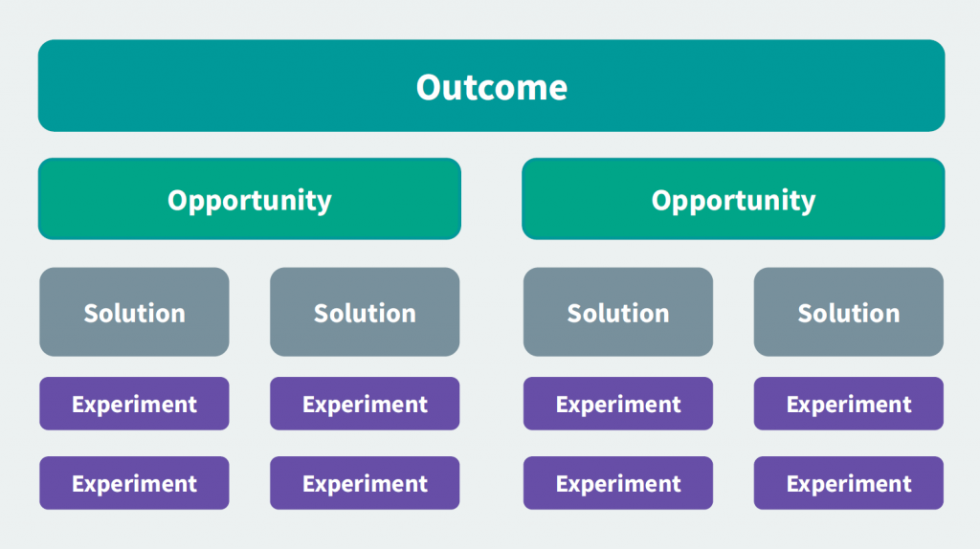Click the white 'Outcome' title text
The height and width of the screenshot is (549, 980).
[x=491, y=87]
